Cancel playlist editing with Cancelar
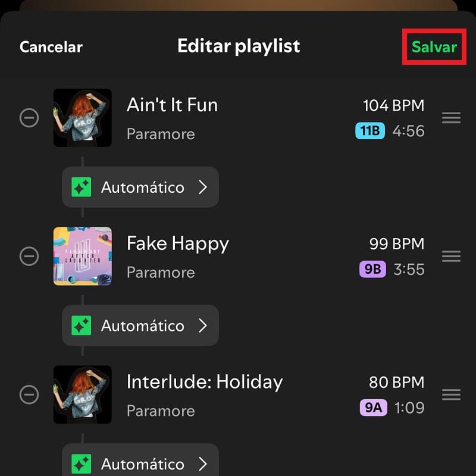This screenshot has width=476, height=476. click(51, 47)
